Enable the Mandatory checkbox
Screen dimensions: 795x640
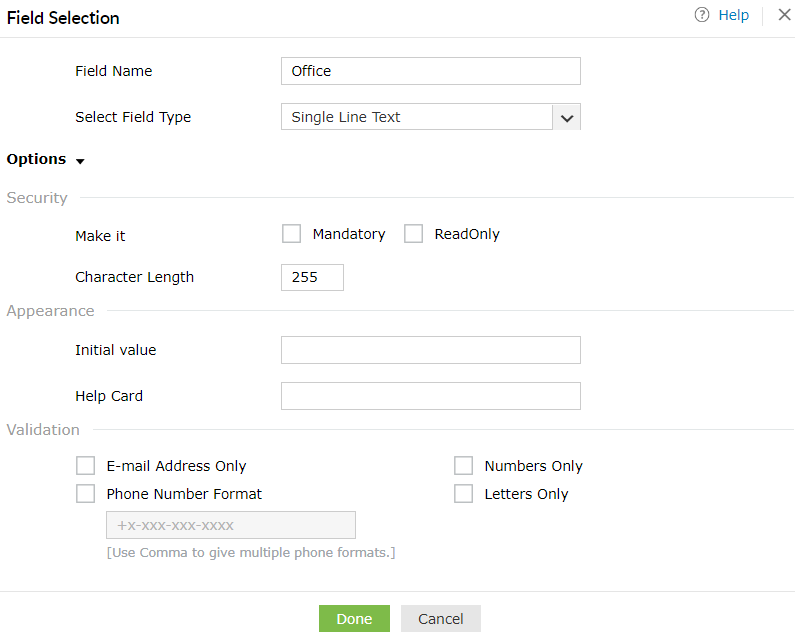(291, 234)
